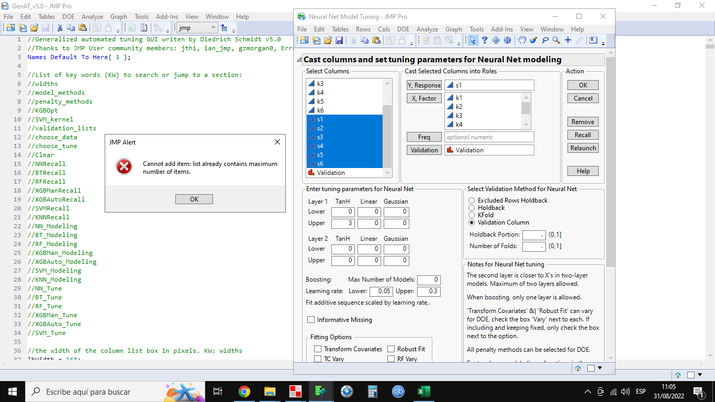Choose the brush tool in toolbar

coord(533,41)
